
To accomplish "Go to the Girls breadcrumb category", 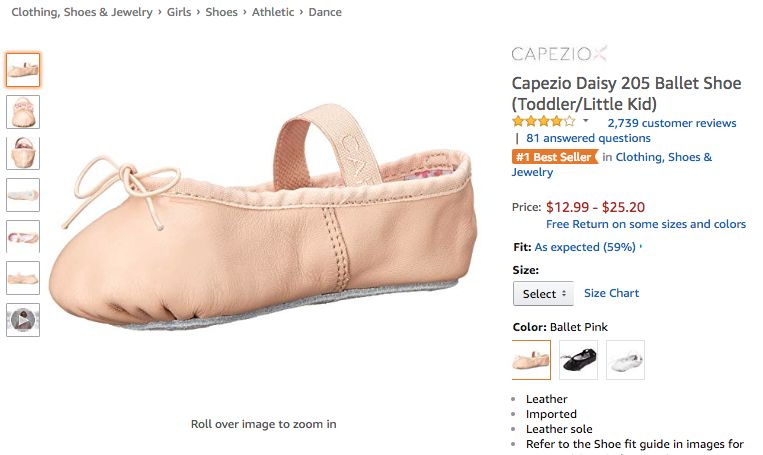I will 179,12.
